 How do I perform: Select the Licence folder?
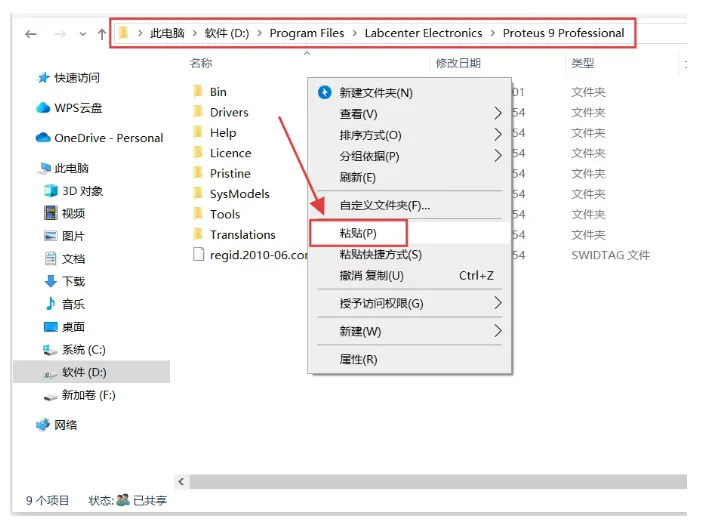(231, 153)
